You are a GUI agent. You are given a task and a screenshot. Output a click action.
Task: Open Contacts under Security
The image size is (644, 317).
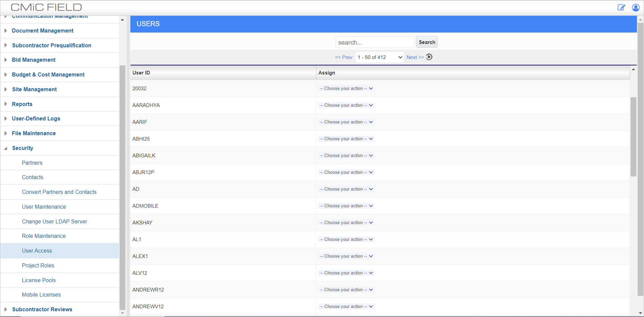[x=33, y=177]
